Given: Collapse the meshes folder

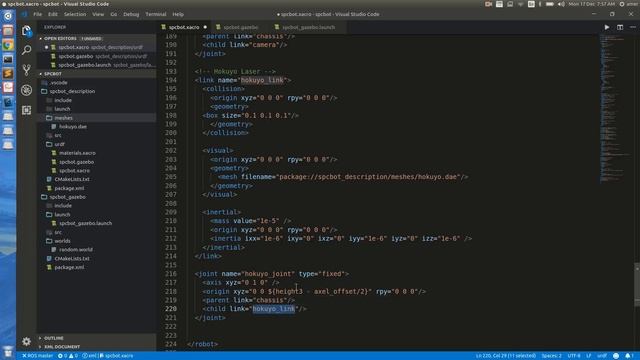Looking at the screenshot, I should 63,118.
